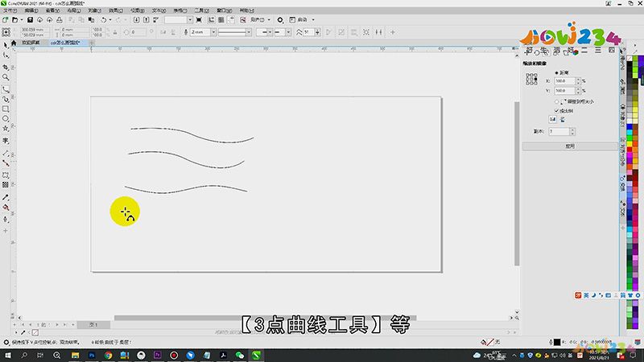Screen dimensions: 644x362
Task: Toggle horizontal mirror button in docker
Action: click(552, 119)
